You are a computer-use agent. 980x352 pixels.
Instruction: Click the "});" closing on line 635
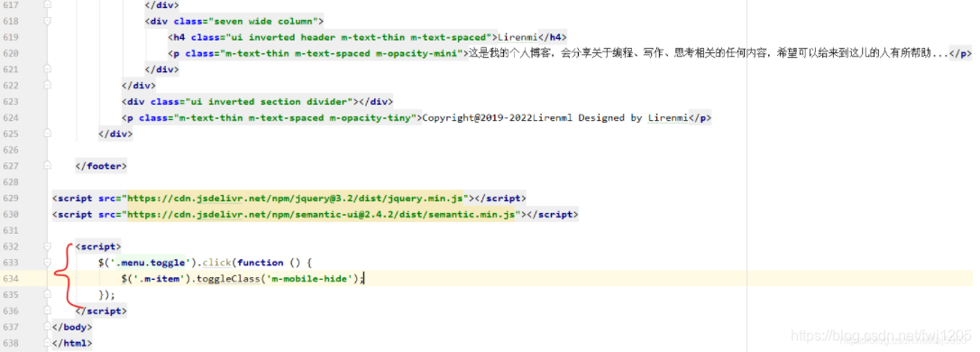tap(107, 295)
